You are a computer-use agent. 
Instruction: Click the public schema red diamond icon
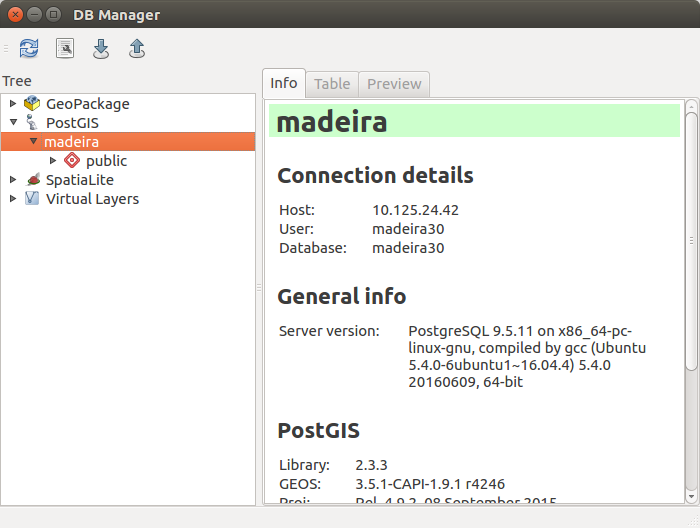(x=72, y=160)
